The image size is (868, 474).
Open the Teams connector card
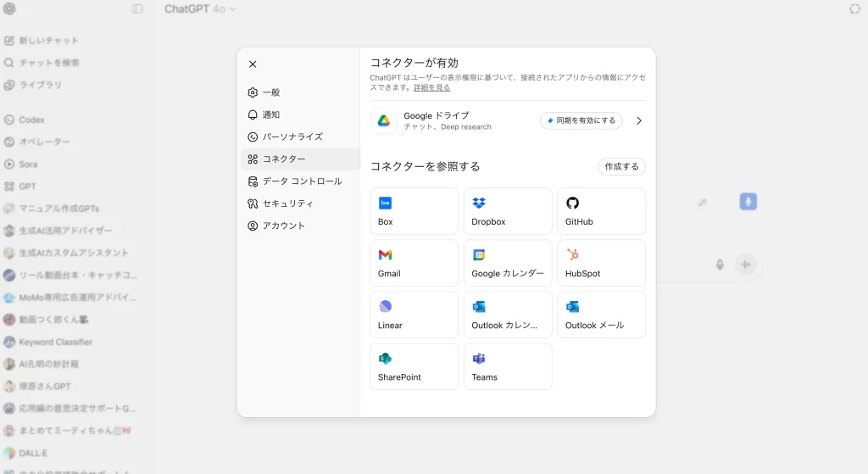[x=508, y=366]
